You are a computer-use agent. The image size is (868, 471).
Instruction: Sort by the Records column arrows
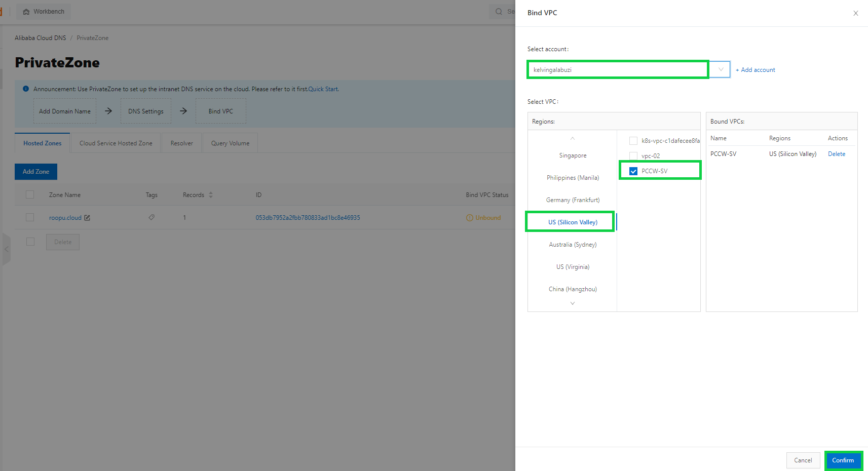[x=211, y=195]
